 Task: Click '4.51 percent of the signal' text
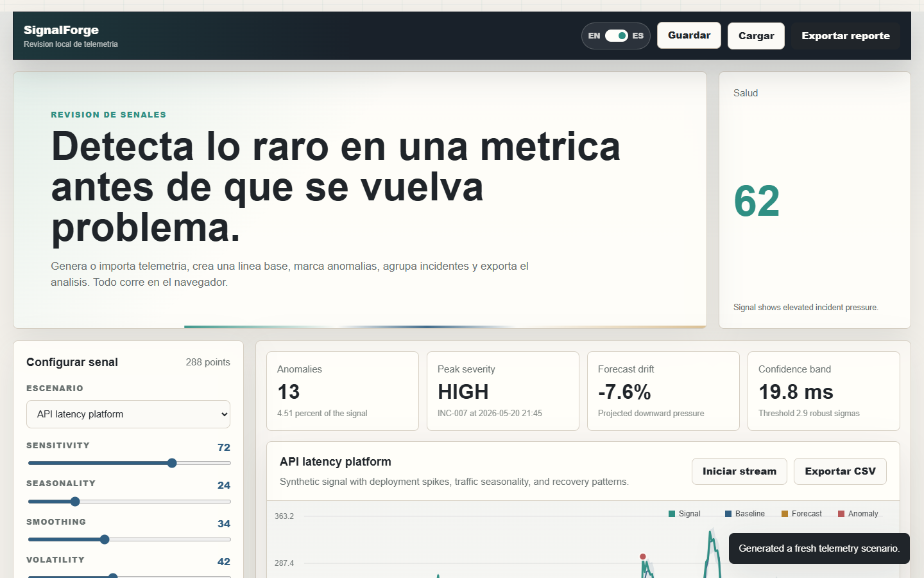[322, 414]
